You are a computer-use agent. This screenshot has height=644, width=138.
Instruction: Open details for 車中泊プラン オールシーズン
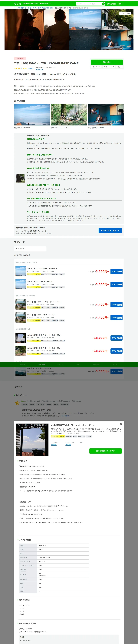coord(117,371)
